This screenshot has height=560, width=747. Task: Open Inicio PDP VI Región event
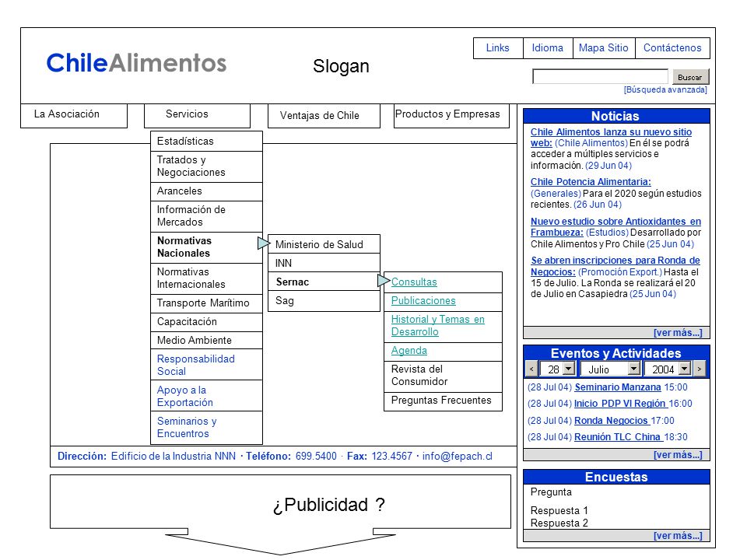tap(620, 404)
